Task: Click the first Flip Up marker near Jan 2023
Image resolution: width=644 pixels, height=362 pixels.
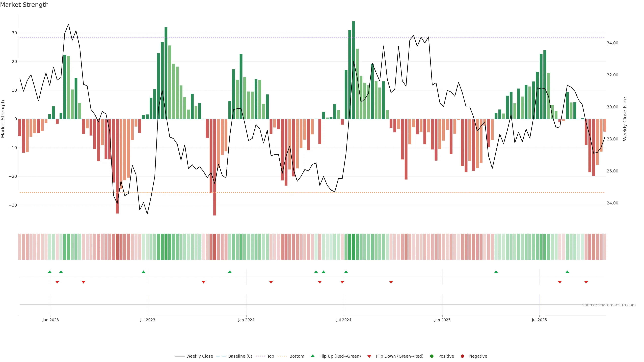Action: [50, 272]
